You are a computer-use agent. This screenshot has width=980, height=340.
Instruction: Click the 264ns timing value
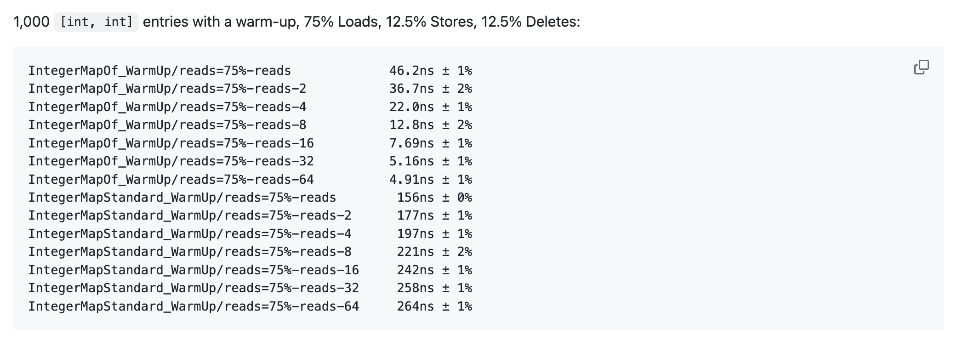(415, 306)
